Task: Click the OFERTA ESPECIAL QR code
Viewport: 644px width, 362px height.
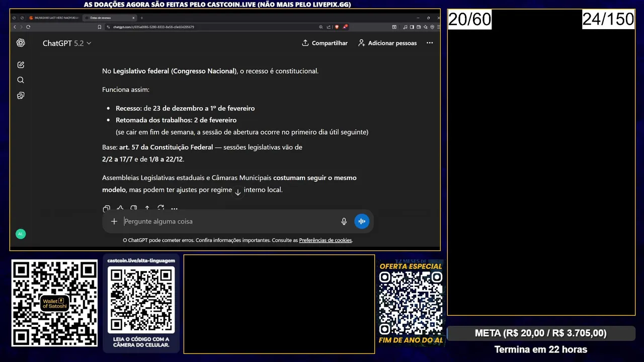Action: pos(411,303)
